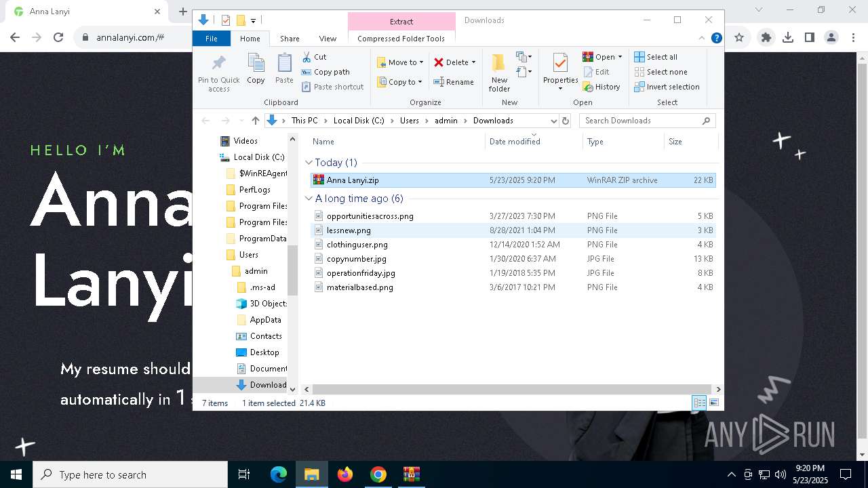This screenshot has height=488, width=868.
Task: Sort by Date modified column
Action: point(534,142)
